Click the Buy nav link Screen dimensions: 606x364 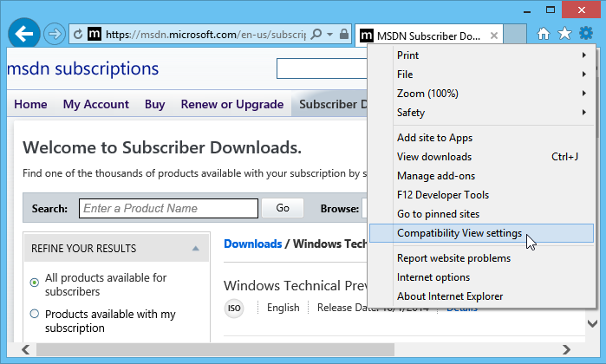154,104
